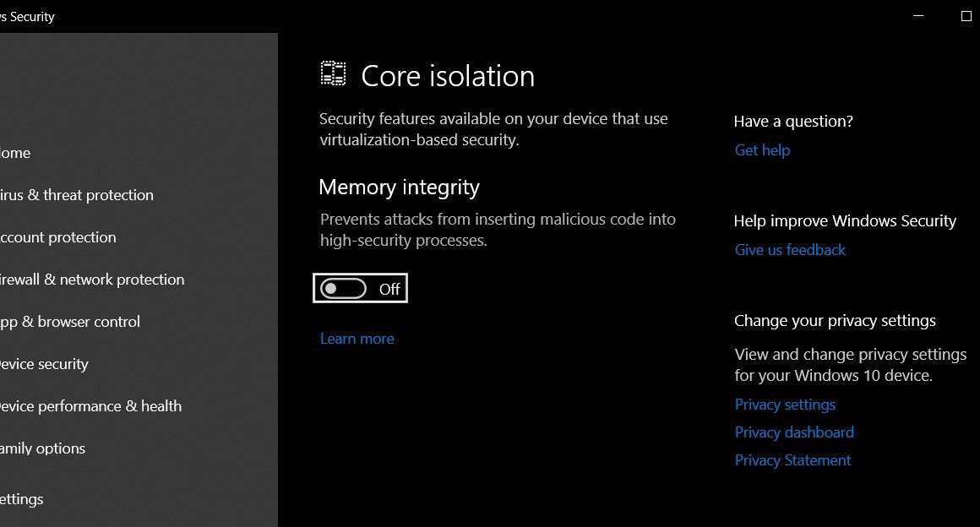Image resolution: width=980 pixels, height=527 pixels.
Task: Select Device security in sidebar
Action: click(x=44, y=365)
